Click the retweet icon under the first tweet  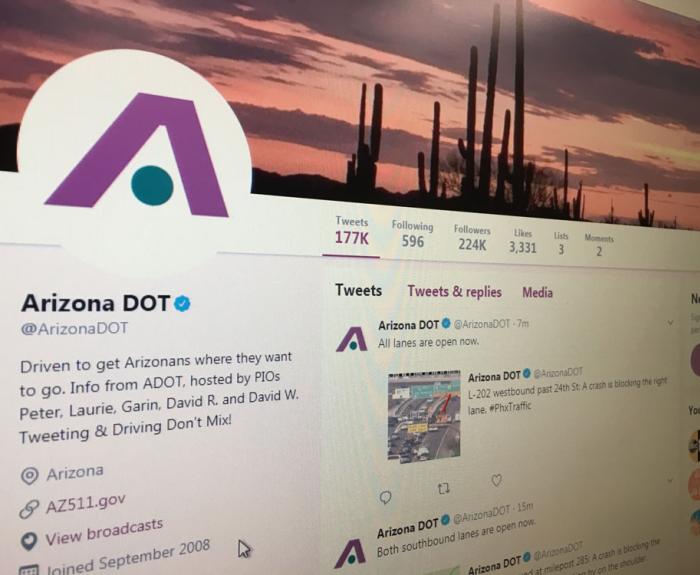pos(443,489)
